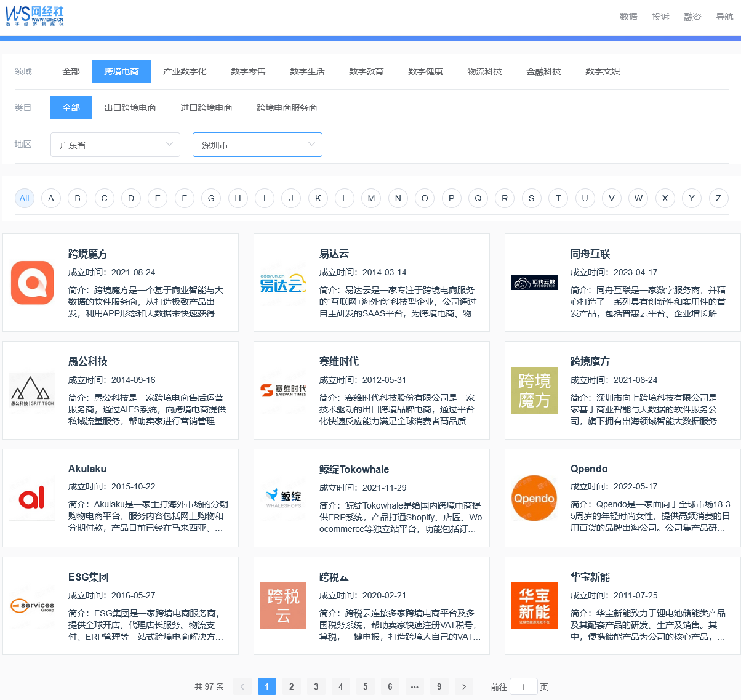Open the 同舟互联 company logo
This screenshot has width=741, height=700.
point(534,283)
